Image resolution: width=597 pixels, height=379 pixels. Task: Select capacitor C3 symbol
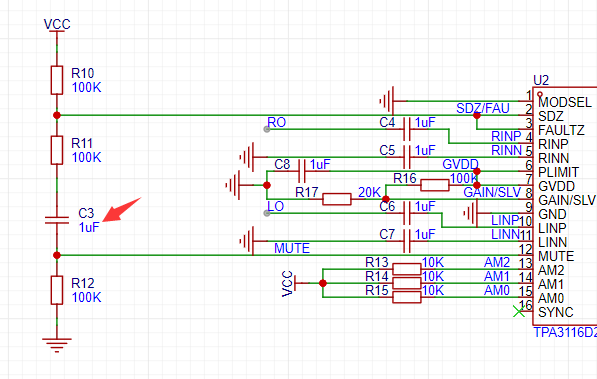[x=57, y=220]
